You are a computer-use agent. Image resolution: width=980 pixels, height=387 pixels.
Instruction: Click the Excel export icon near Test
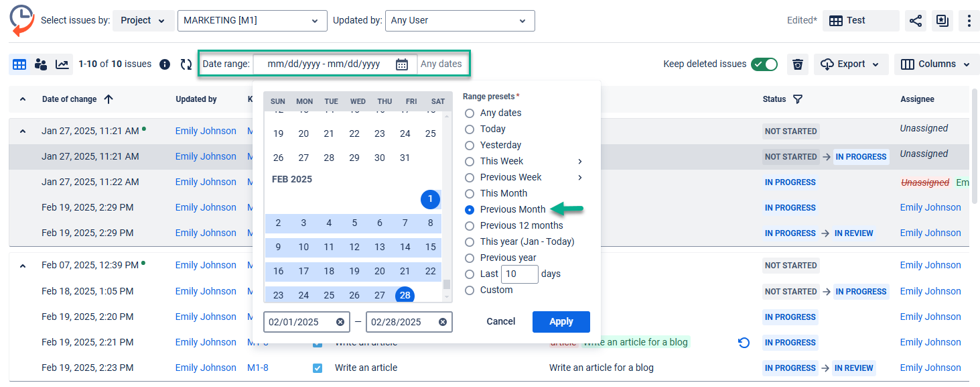[942, 21]
